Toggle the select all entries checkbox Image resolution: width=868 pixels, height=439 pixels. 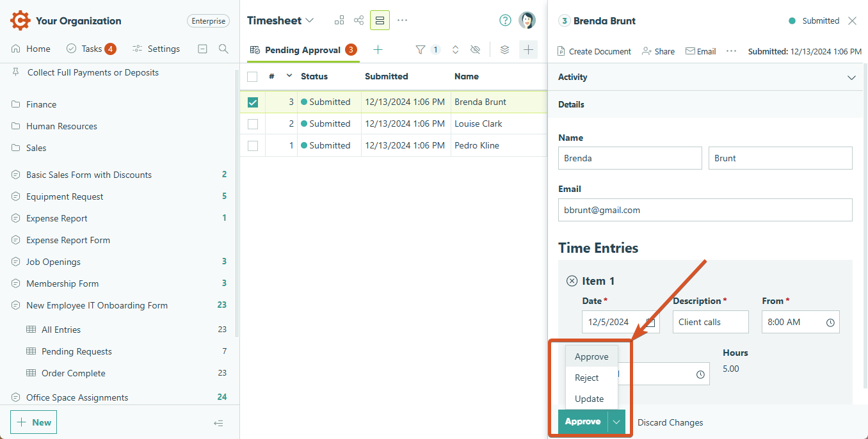252,77
